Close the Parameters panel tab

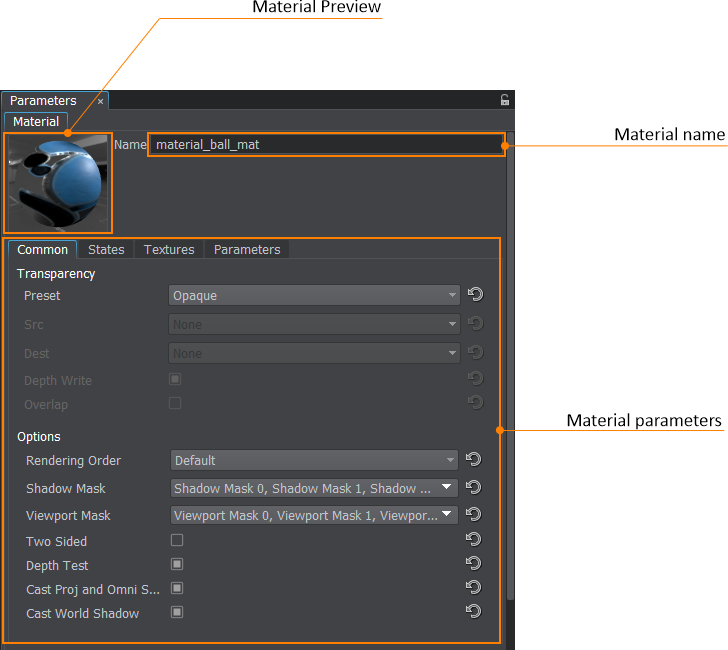click(x=100, y=101)
